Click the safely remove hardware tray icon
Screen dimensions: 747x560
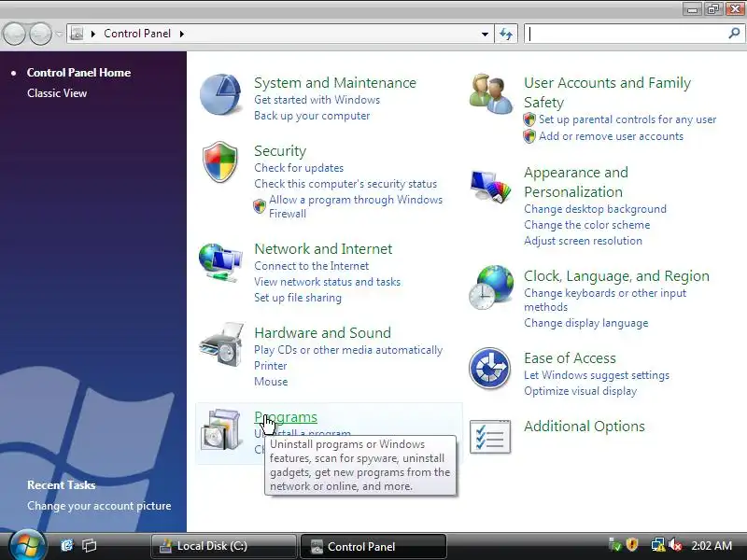615,545
